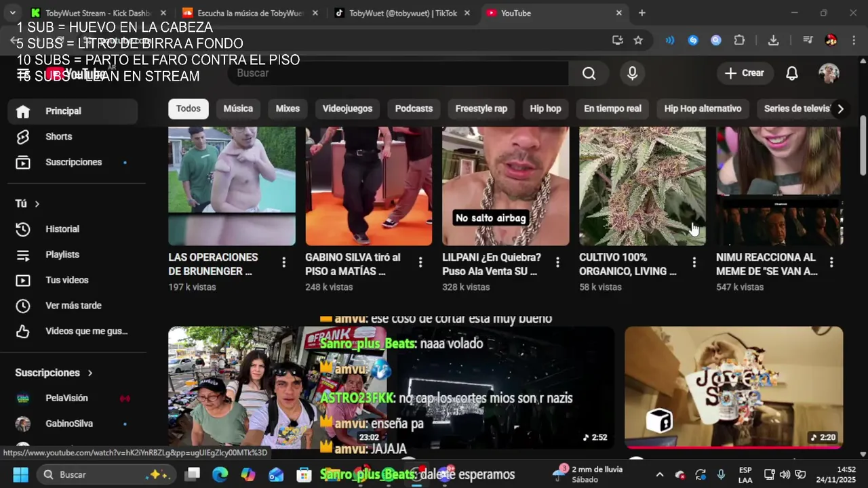Click Crear button
Viewport: 868px width, 488px height.
745,73
